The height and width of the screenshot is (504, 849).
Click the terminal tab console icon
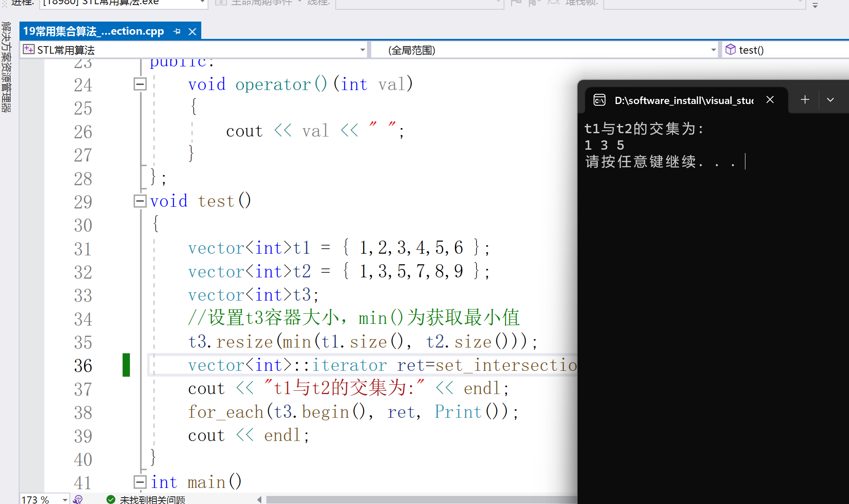click(600, 100)
